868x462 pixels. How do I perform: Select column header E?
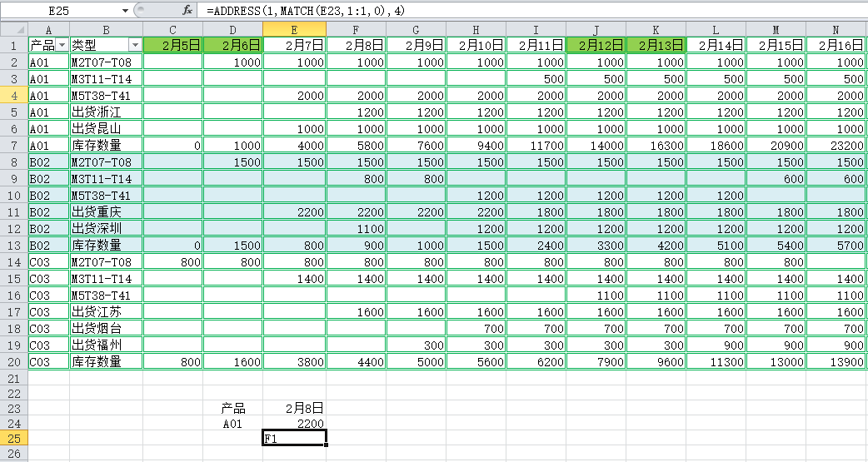pos(295,29)
